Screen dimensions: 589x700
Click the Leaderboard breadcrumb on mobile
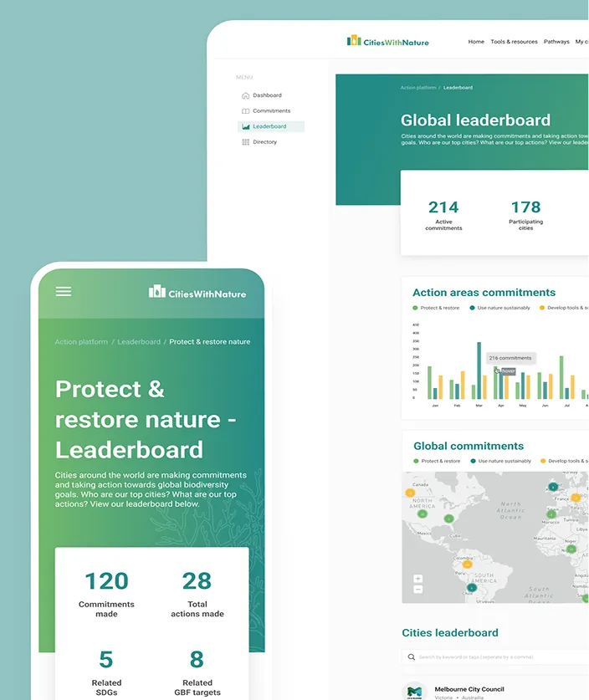click(x=139, y=341)
